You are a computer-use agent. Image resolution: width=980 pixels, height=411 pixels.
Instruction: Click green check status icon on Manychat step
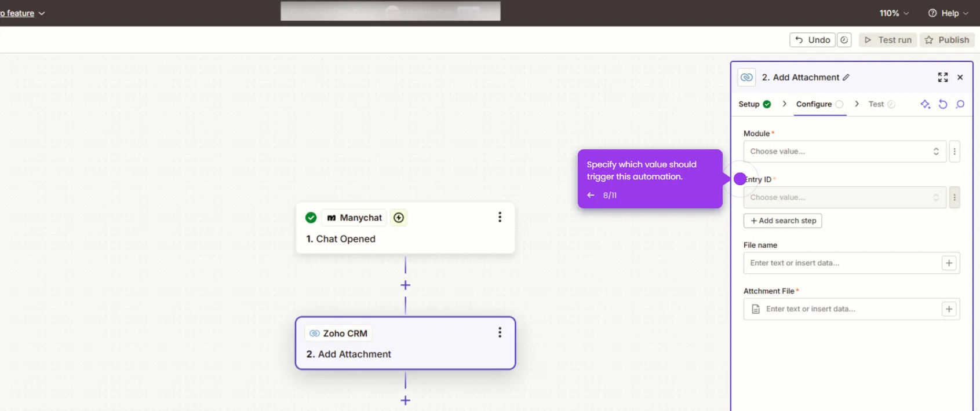(311, 218)
